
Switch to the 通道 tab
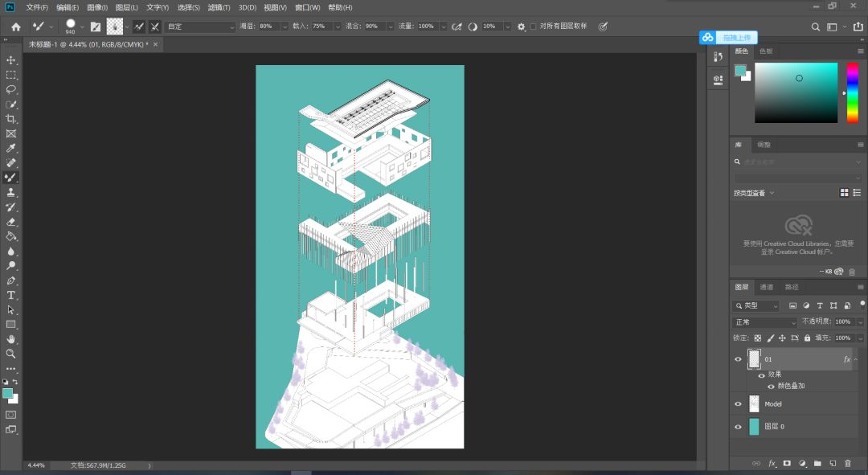[x=767, y=287]
